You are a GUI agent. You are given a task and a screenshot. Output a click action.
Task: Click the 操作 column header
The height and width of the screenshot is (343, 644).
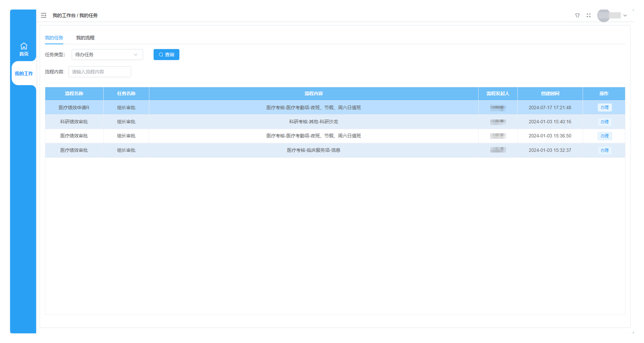click(x=604, y=94)
